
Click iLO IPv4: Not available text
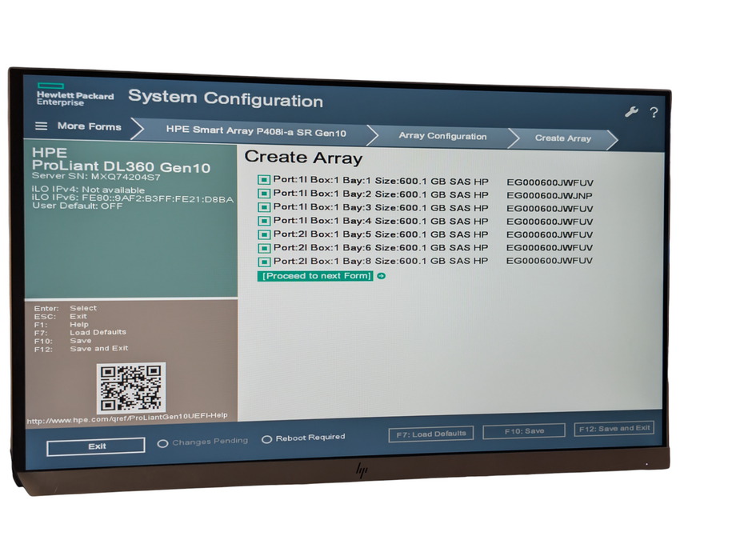pyautogui.click(x=88, y=190)
